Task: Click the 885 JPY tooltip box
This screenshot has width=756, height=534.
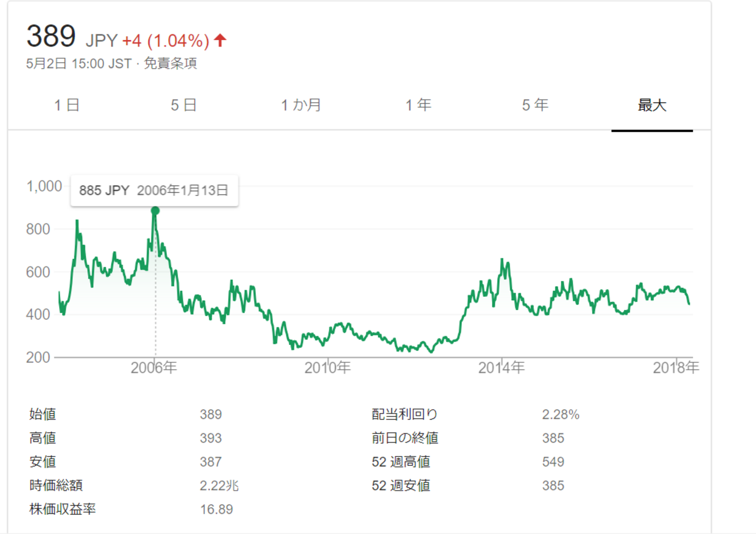Action: pos(154,190)
